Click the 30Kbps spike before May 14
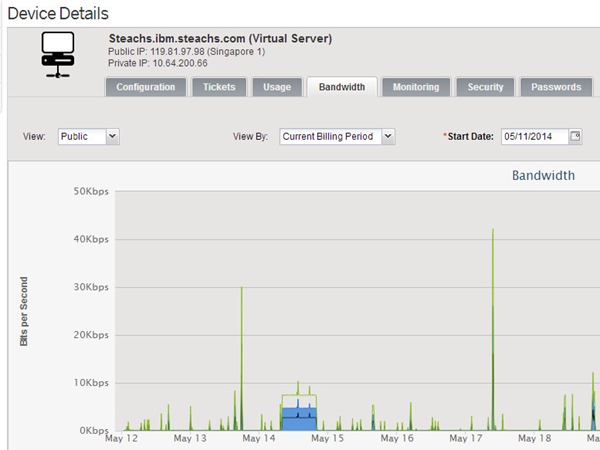600x450 pixels. (x=241, y=358)
